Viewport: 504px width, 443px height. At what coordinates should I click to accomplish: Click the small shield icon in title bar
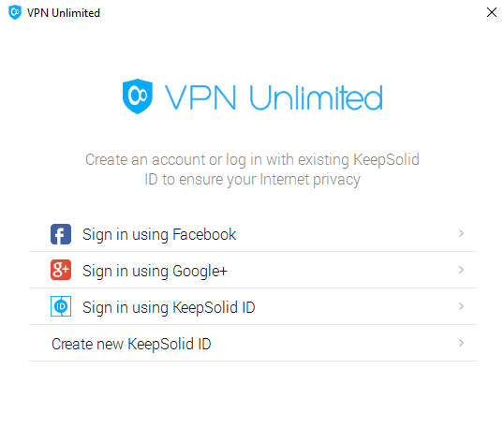tap(15, 12)
